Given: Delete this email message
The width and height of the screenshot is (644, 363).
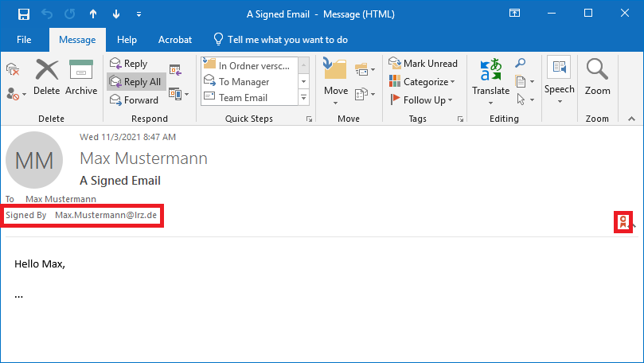Looking at the screenshot, I should 47,77.
